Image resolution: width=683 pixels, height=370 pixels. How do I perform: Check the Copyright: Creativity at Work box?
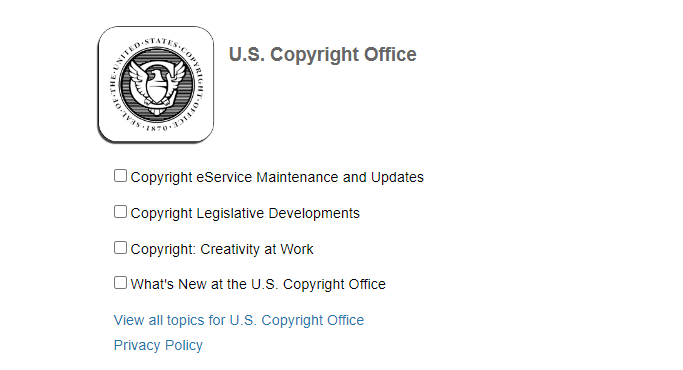120,248
